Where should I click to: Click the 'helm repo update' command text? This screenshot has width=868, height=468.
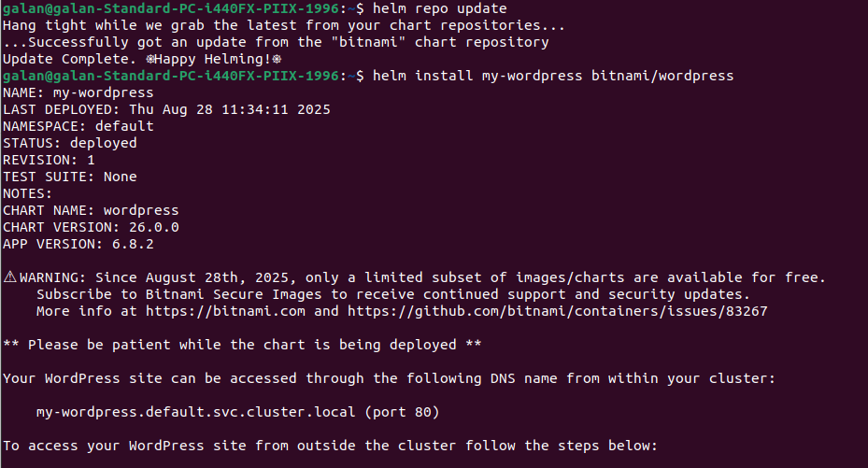pyautogui.click(x=439, y=8)
